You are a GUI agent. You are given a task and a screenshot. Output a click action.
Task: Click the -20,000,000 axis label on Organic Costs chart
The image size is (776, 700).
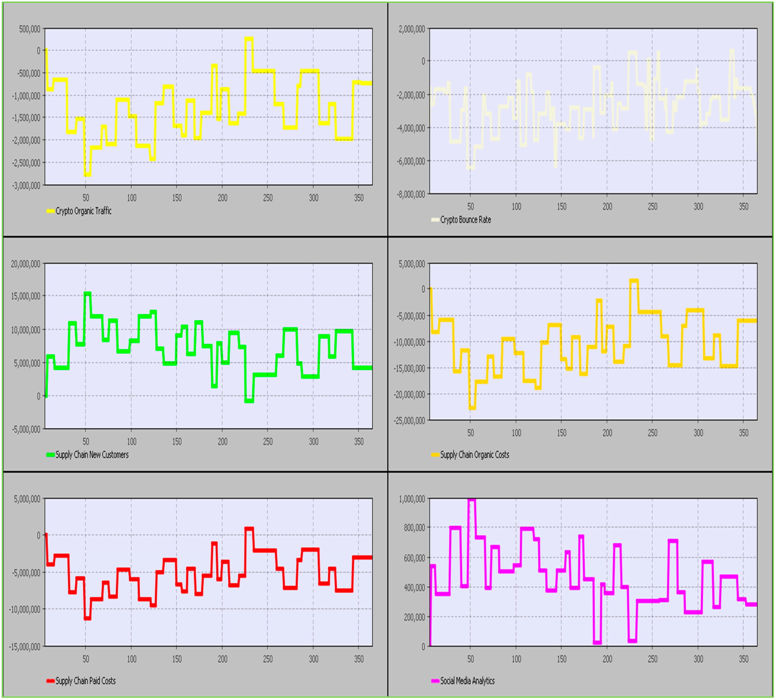click(x=409, y=395)
